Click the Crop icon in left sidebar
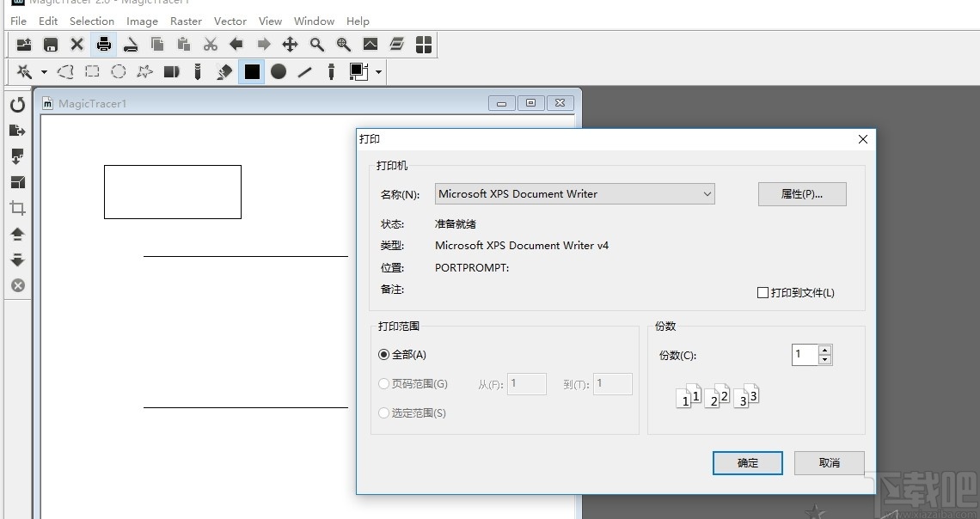 [x=17, y=208]
